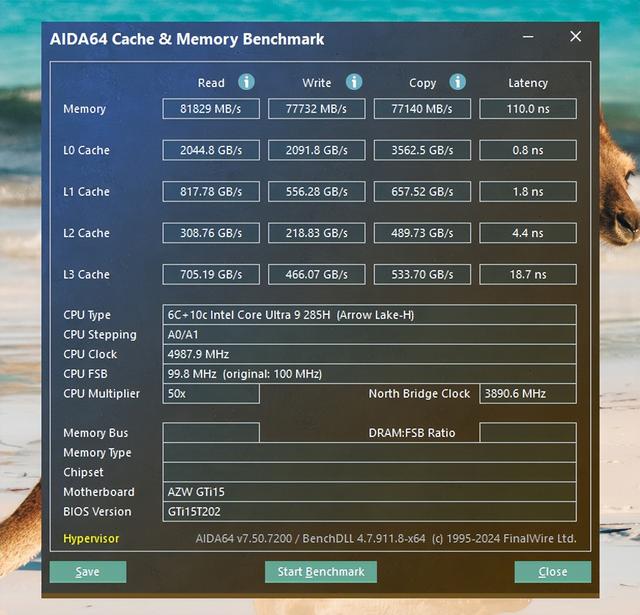Viewport: 640px width, 615px height.
Task: Select L1 Cache Latency 1.8 ns
Action: 528,191
